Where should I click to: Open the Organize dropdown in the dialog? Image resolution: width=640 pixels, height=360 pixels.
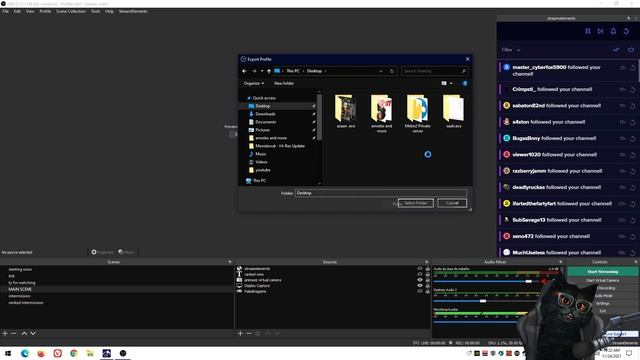(253, 83)
